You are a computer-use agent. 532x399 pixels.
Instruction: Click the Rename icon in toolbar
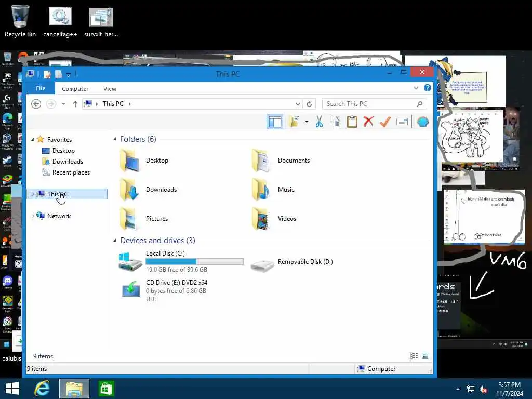pos(402,122)
